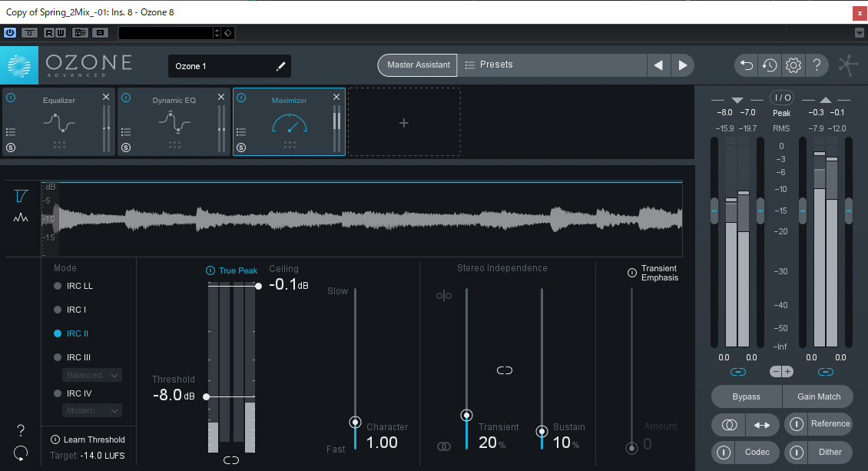The image size is (868, 471).
Task: Select IRC II mode
Action: point(71,333)
